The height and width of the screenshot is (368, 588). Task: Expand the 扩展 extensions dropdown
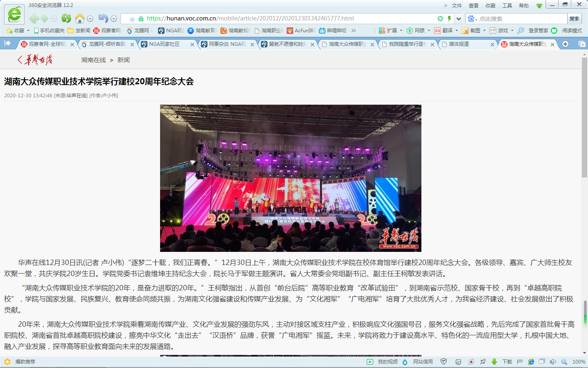401,31
